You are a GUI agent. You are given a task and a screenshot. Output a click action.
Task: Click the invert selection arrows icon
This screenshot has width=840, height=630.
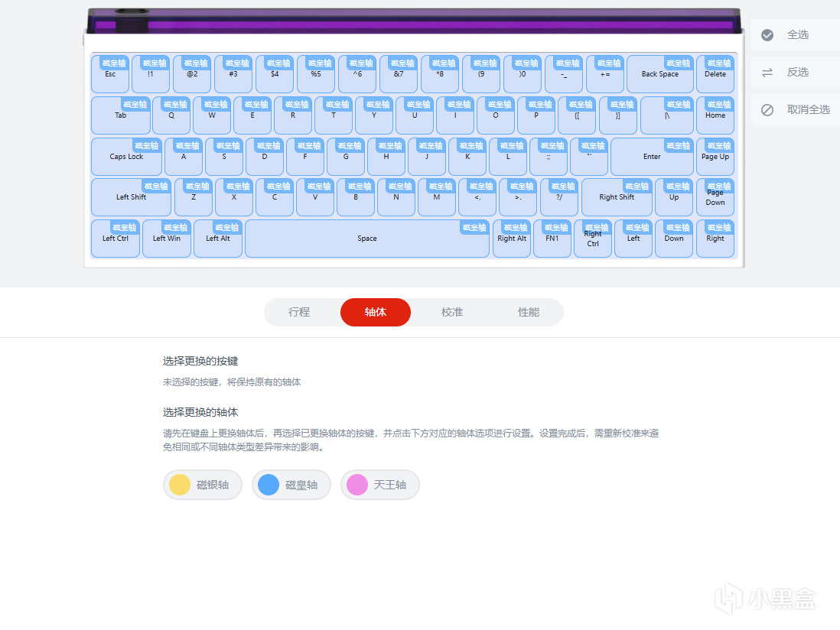tap(767, 73)
